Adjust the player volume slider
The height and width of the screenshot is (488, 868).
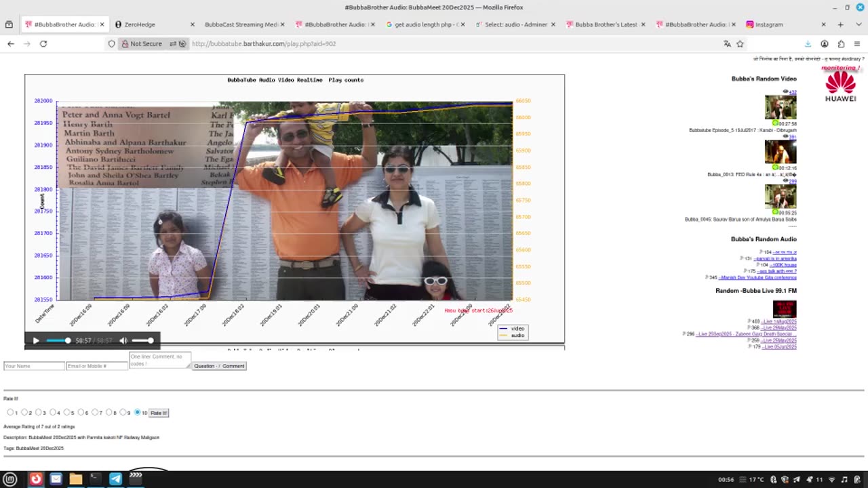tap(142, 340)
